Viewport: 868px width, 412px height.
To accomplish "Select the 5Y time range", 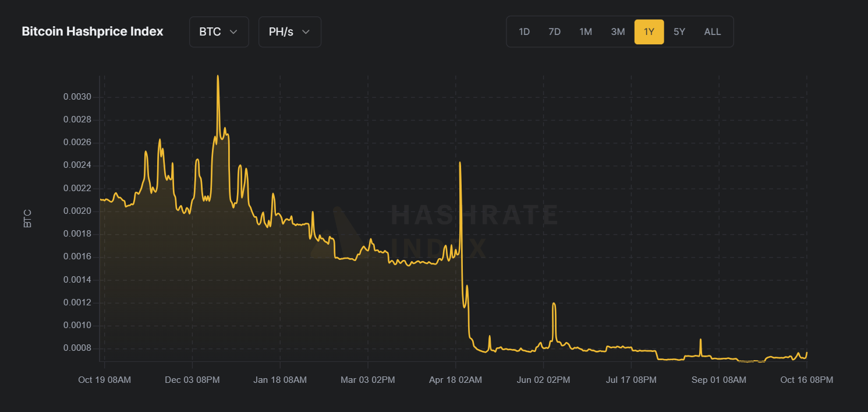I will coord(679,31).
